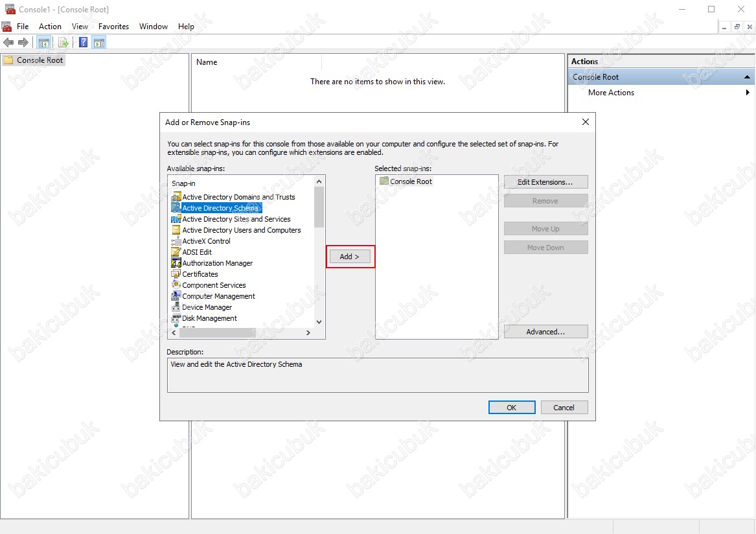This screenshot has width=756, height=534.
Task: Select the Device Manager snap-in icon
Action: coord(176,307)
